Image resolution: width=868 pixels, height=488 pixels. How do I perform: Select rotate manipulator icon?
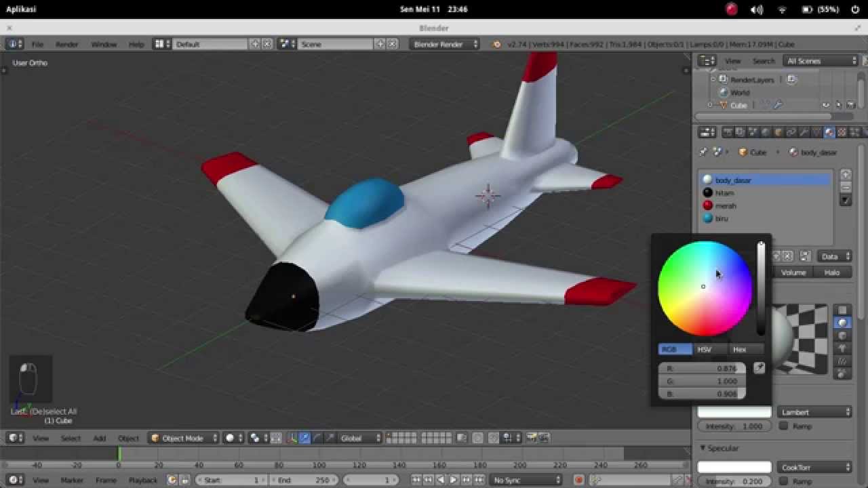click(317, 438)
